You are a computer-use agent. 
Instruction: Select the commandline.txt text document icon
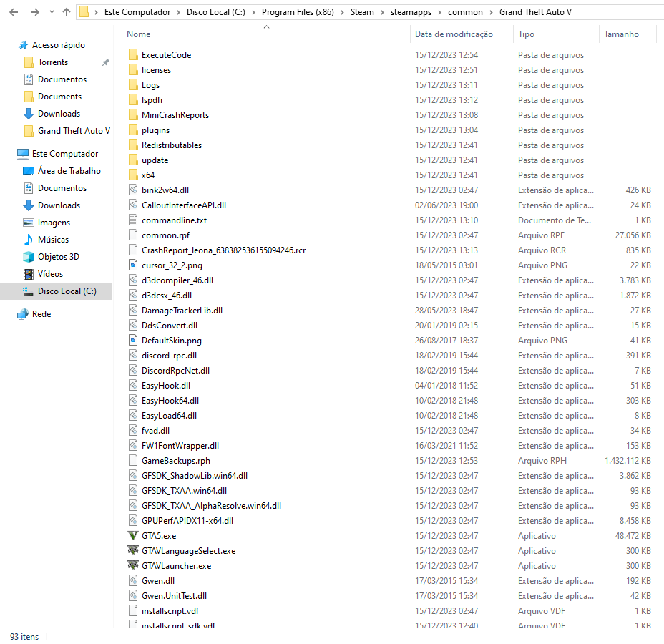[x=133, y=220]
